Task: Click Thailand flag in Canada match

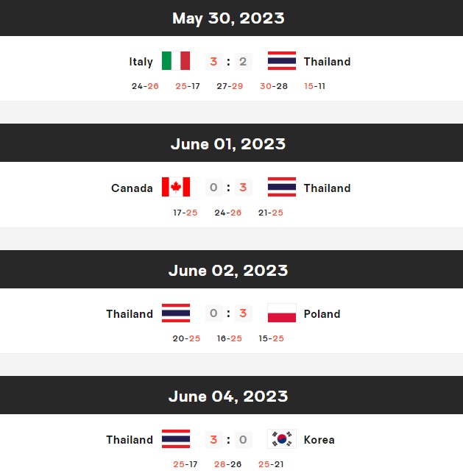Action: [x=282, y=187]
